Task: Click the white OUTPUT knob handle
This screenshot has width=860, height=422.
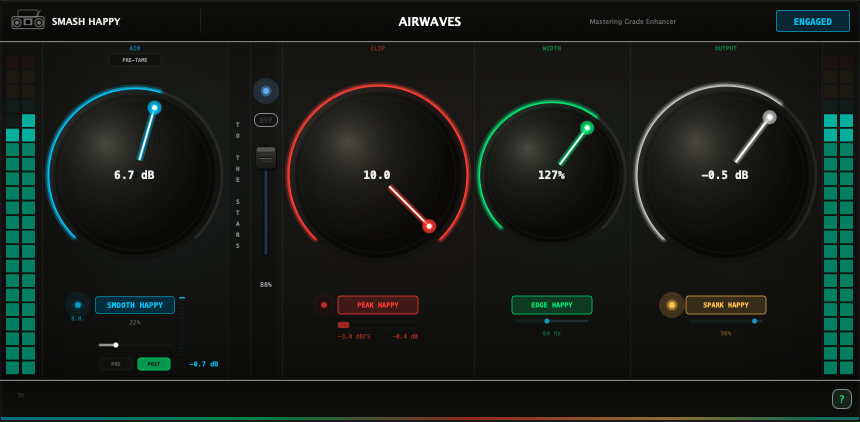Action: pyautogui.click(x=770, y=117)
